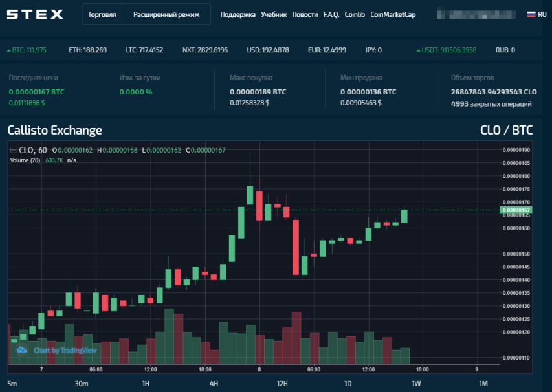
Task: Select the 1H timeframe
Action: [146, 384]
